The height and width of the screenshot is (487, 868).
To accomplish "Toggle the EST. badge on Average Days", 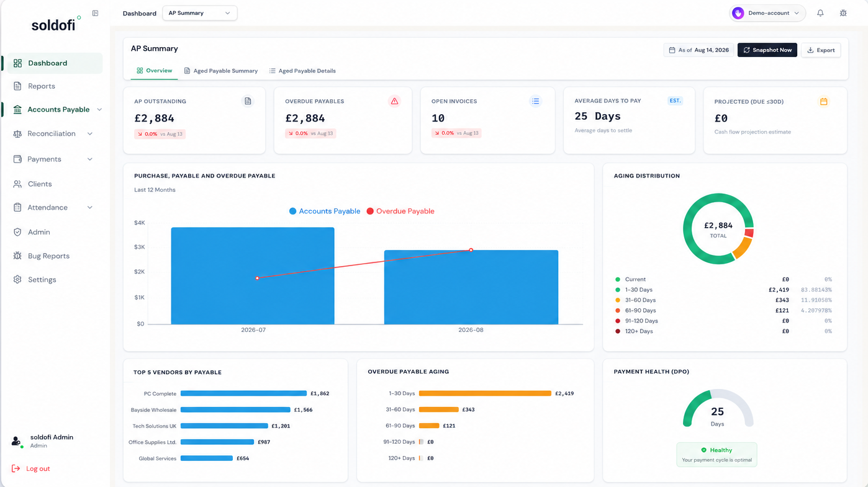I will 675,101.
